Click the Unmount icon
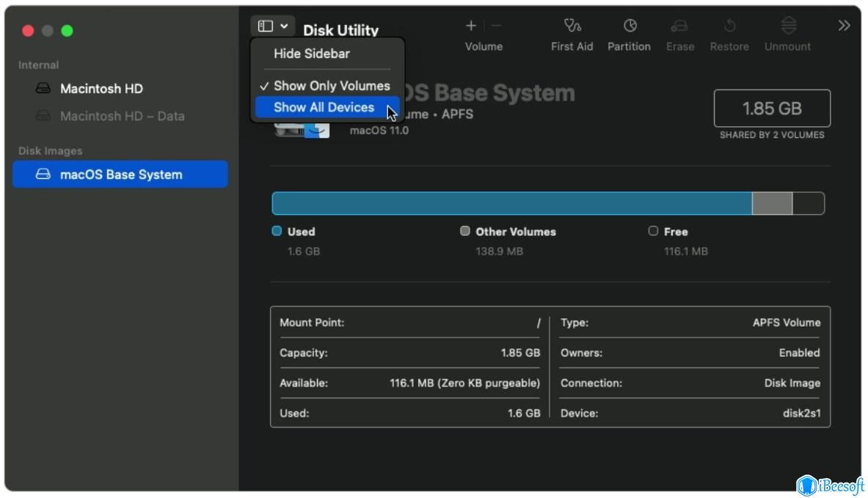 [788, 26]
